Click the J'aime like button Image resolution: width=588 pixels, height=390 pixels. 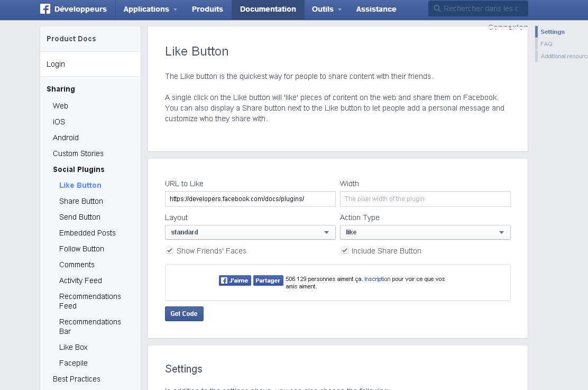point(235,280)
